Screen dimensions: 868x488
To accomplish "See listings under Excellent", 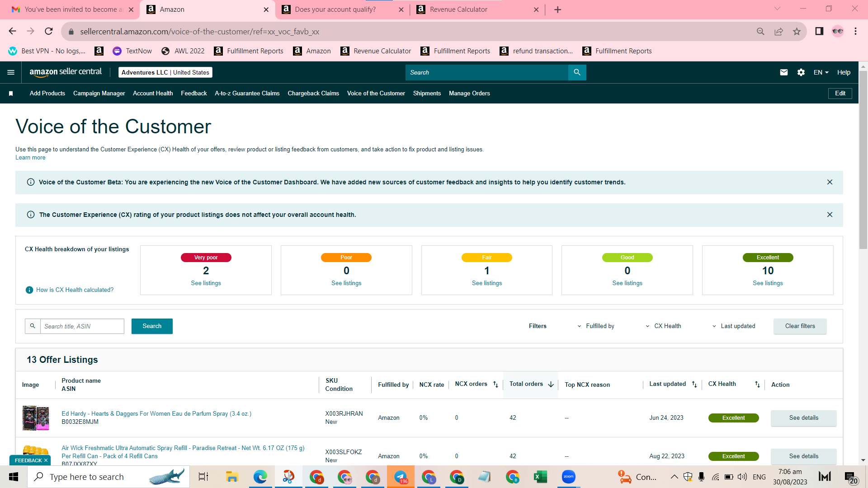I will (x=768, y=283).
